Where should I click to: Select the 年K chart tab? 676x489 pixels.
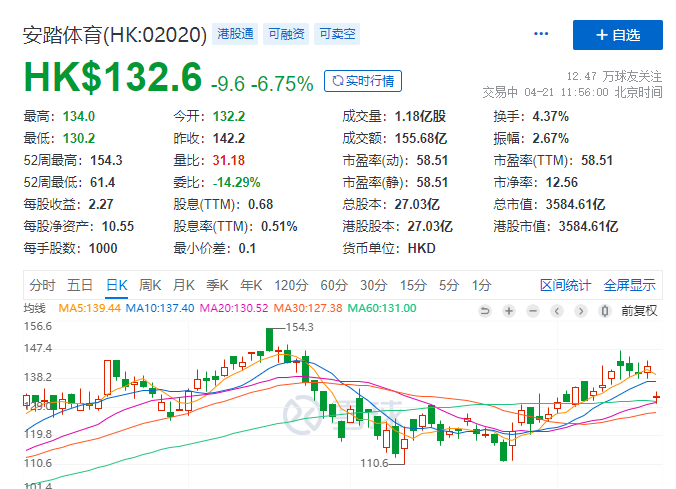point(251,285)
